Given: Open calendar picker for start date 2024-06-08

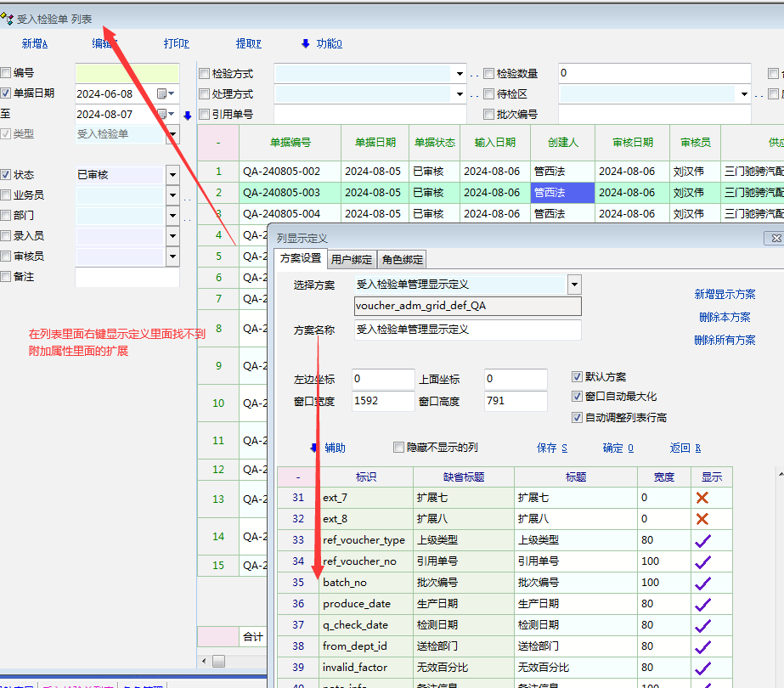Looking at the screenshot, I should (162, 93).
